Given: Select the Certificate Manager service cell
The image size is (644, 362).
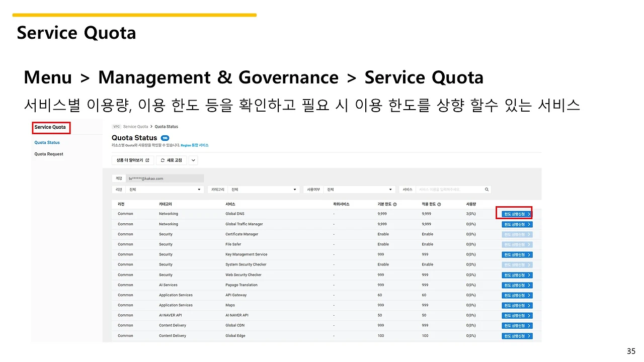Looking at the screenshot, I should pos(242,234).
